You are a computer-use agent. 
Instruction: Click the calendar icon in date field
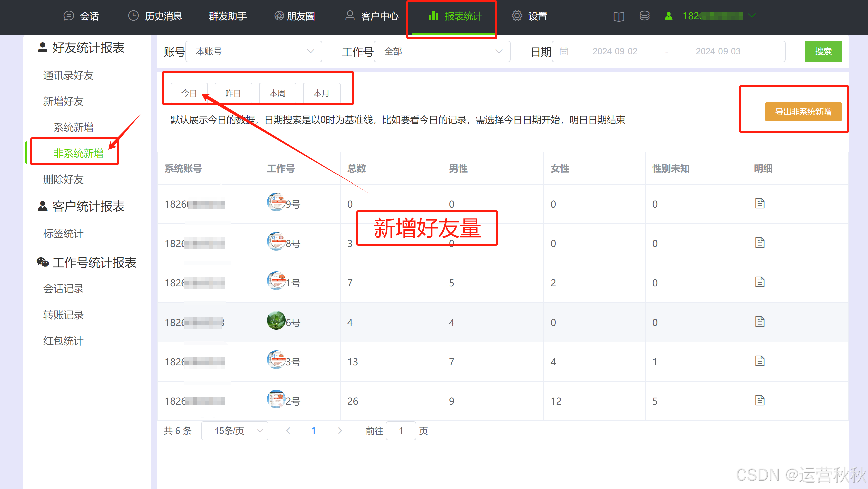pyautogui.click(x=564, y=51)
